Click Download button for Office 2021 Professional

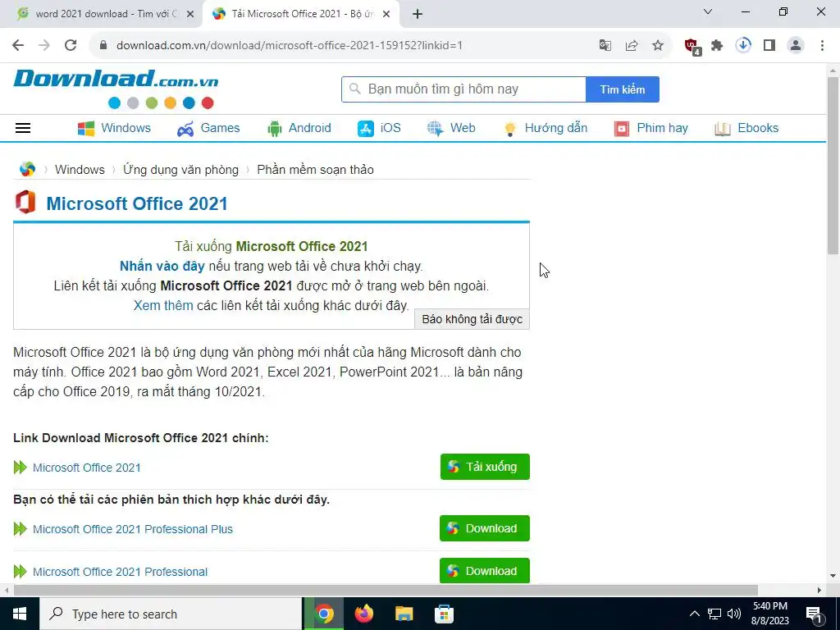[x=484, y=571]
